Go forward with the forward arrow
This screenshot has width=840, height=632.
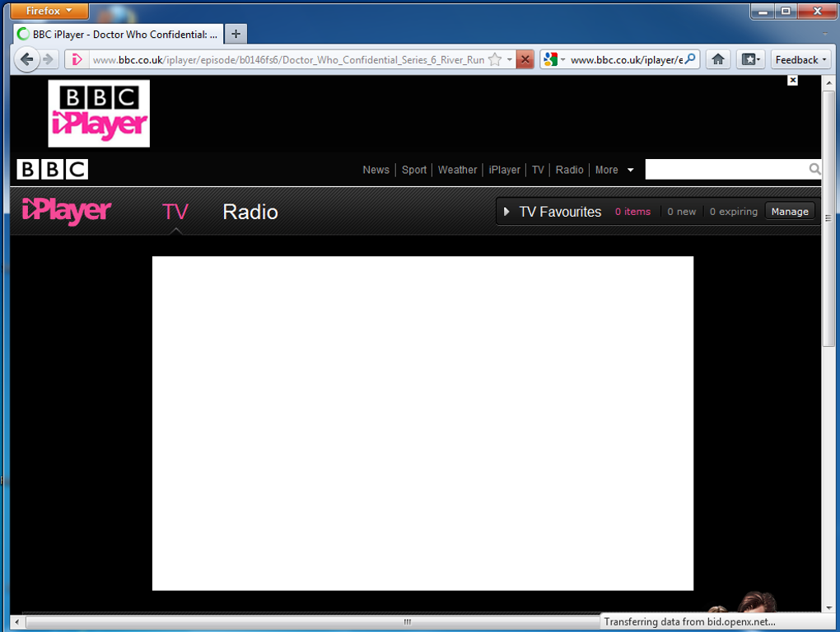point(49,59)
